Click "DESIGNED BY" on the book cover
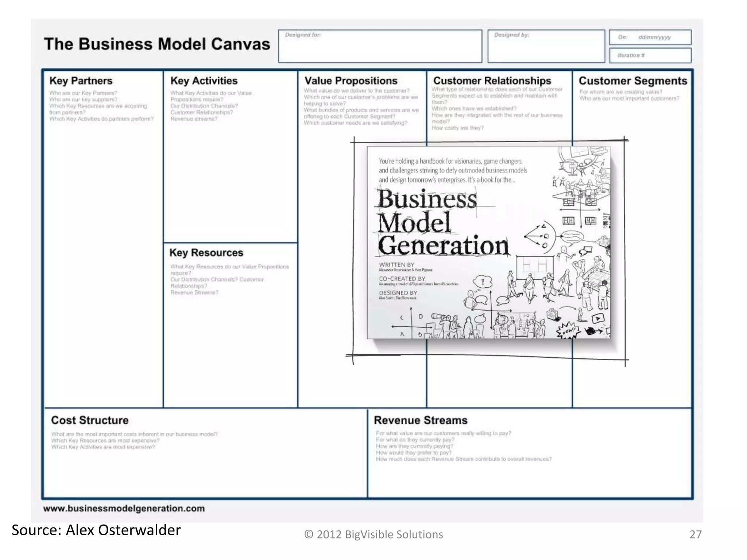This screenshot has height=560, width=747. pos(398,293)
